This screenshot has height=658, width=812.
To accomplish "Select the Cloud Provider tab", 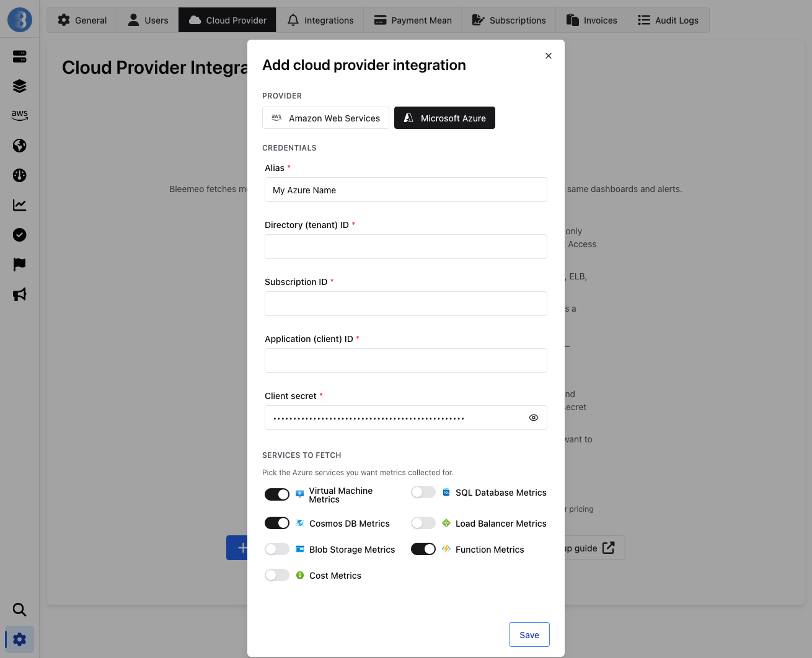I will pyautogui.click(x=227, y=20).
